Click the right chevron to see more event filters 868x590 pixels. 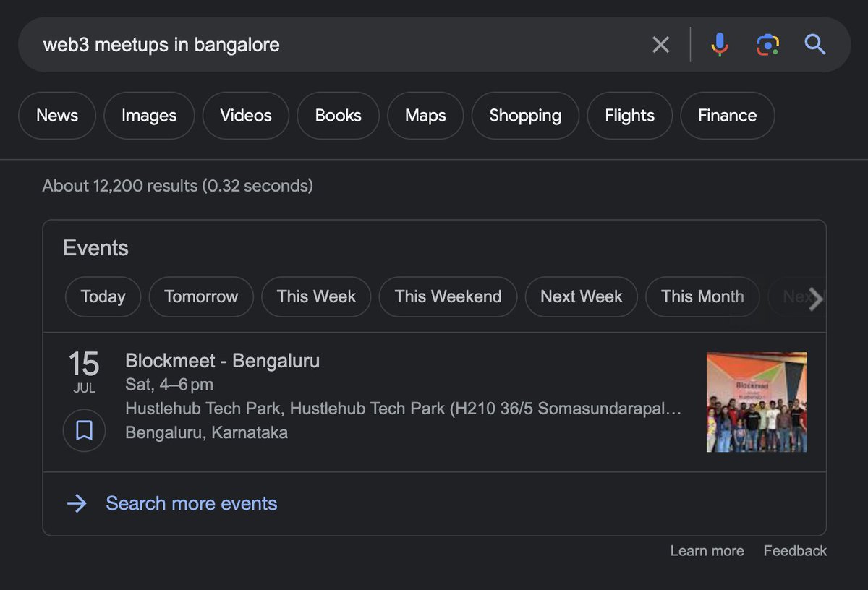[816, 299]
